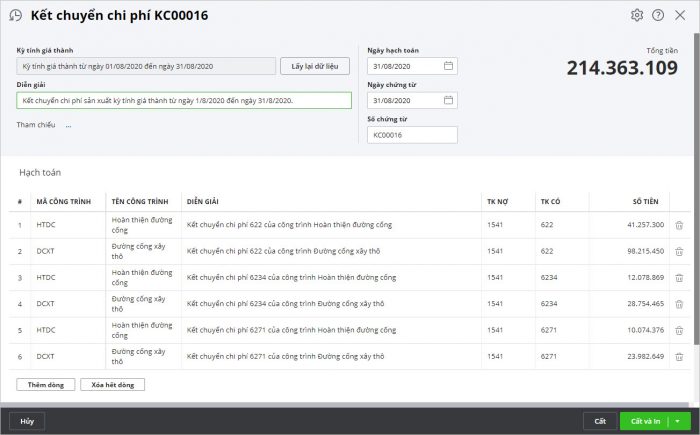Click the Số chứng từ input field

coord(412,135)
